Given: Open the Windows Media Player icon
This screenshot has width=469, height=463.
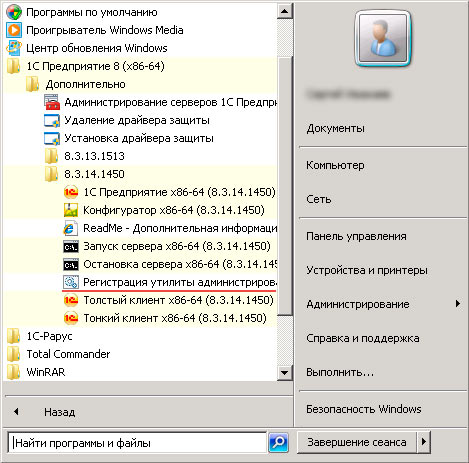Looking at the screenshot, I should (14, 30).
